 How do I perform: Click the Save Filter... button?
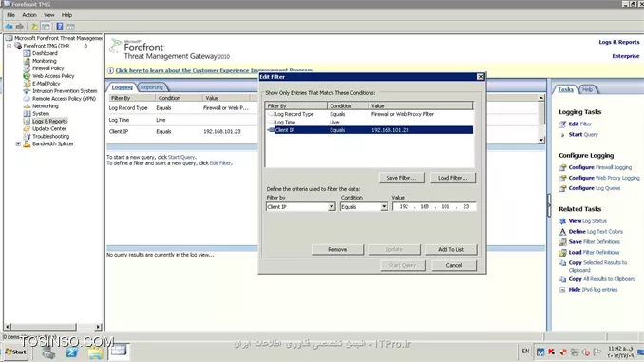[401, 178]
